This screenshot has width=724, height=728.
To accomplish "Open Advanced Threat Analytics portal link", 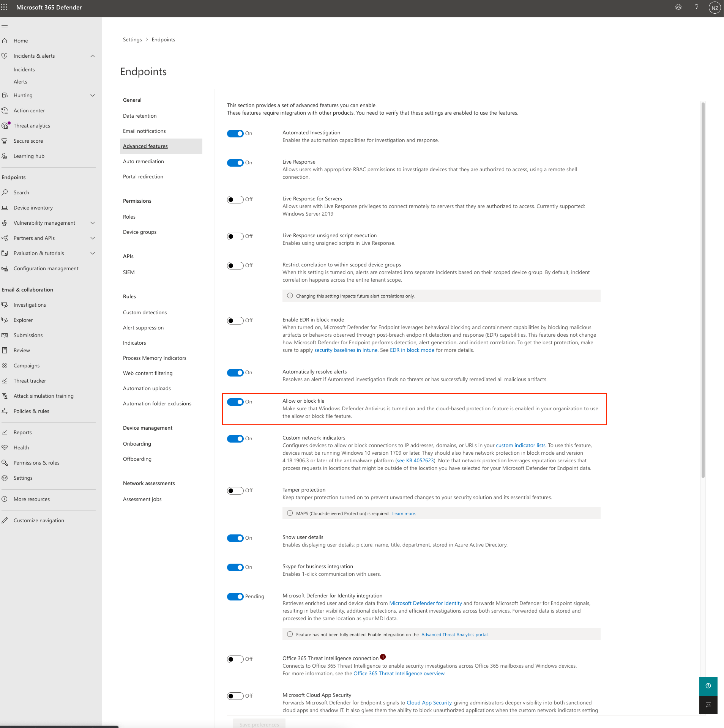I will 454,635.
